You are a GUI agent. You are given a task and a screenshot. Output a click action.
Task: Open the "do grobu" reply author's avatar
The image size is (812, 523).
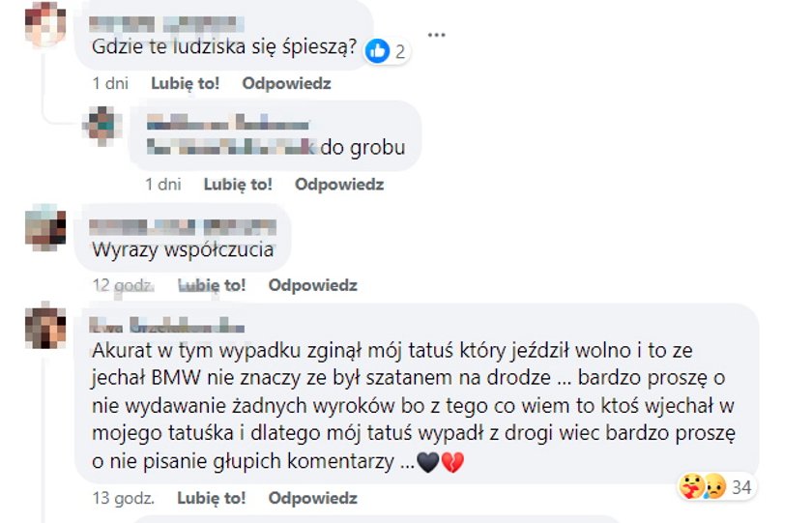tap(102, 126)
